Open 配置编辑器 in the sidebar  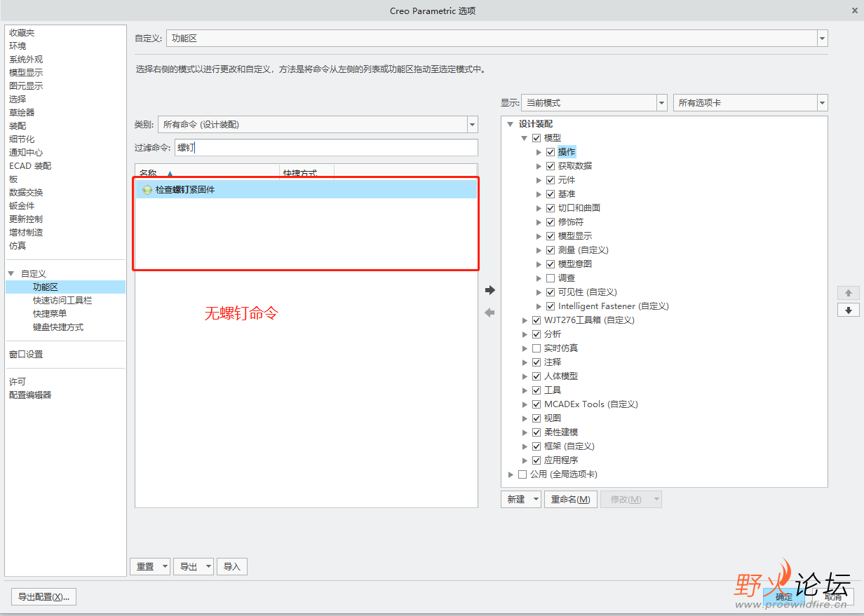coord(30,395)
